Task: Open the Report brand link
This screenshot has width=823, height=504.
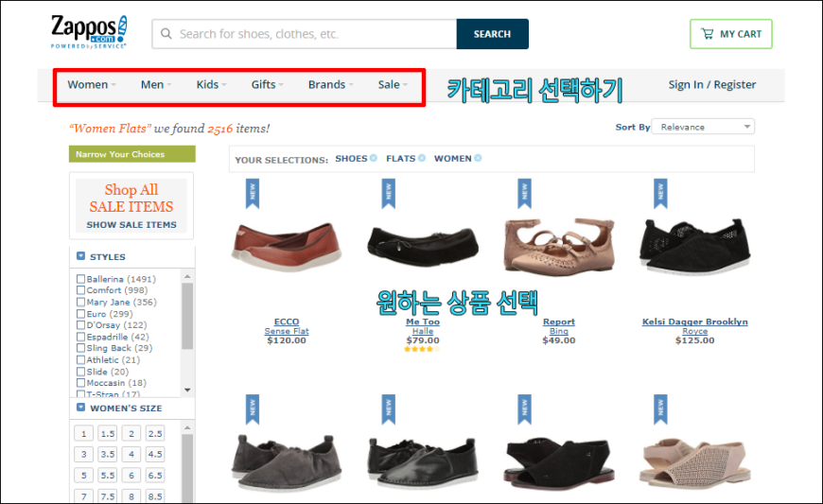Action: pyautogui.click(x=559, y=322)
